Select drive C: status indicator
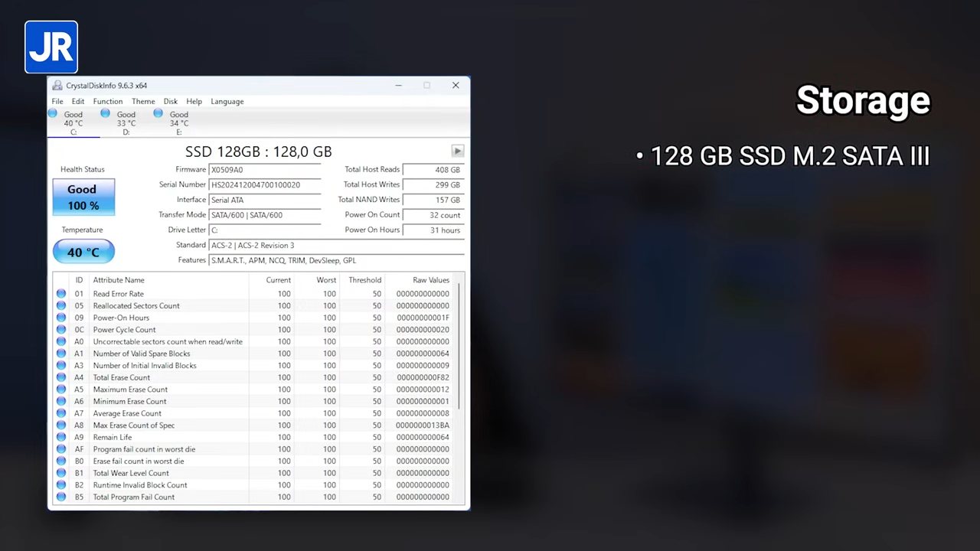 coord(73,122)
